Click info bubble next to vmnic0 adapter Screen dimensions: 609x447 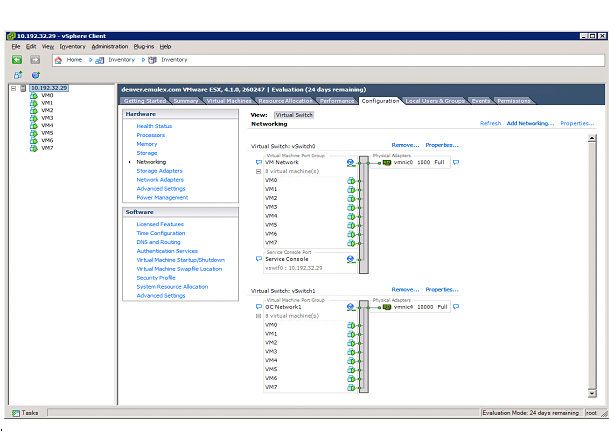456,162
